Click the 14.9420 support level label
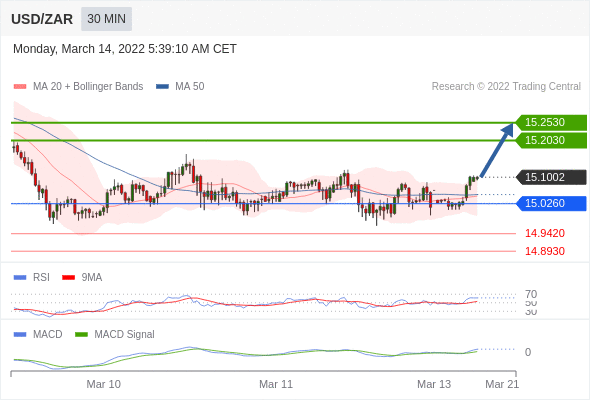 (x=544, y=233)
